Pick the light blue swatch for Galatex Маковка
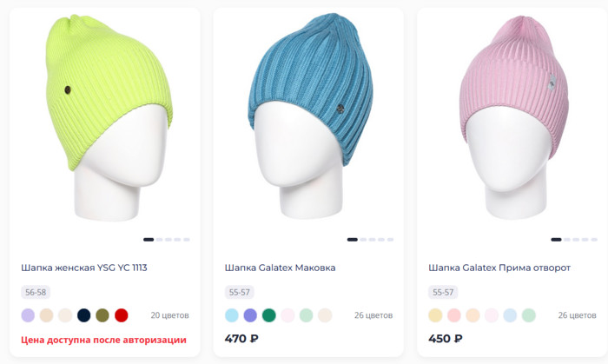Image resolution: width=608 pixels, height=364 pixels. (232, 315)
